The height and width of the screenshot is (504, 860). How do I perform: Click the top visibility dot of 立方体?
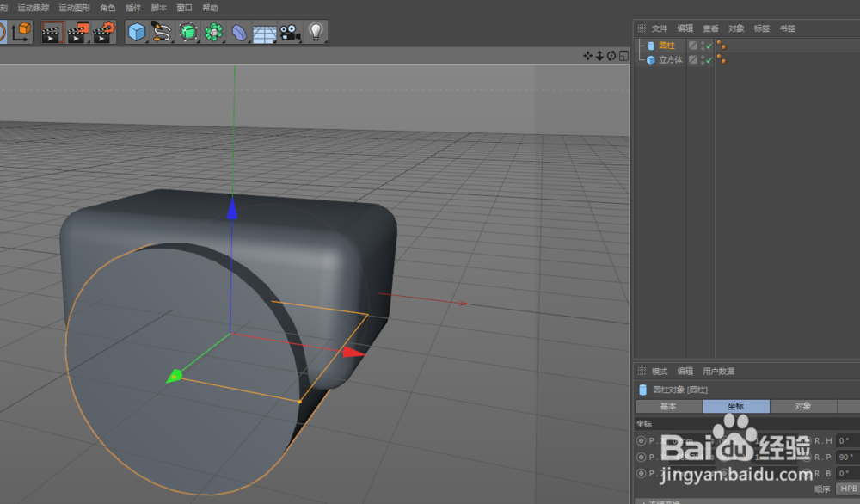pyautogui.click(x=703, y=57)
